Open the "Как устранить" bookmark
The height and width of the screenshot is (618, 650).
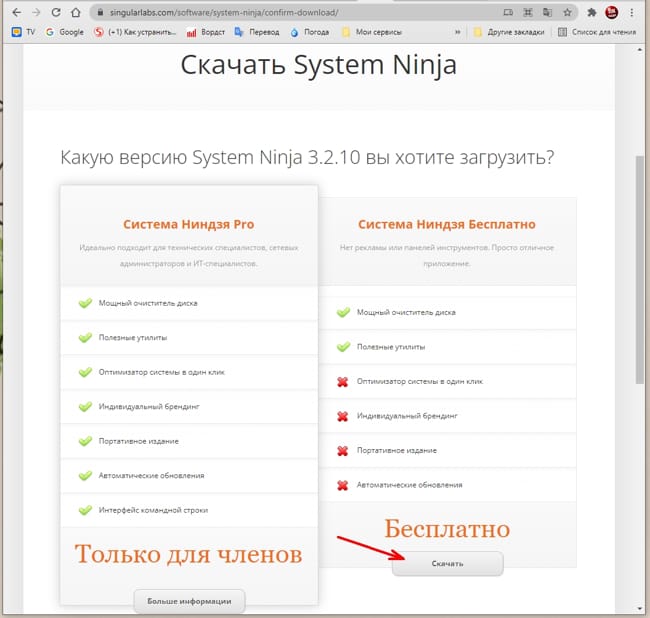click(135, 32)
